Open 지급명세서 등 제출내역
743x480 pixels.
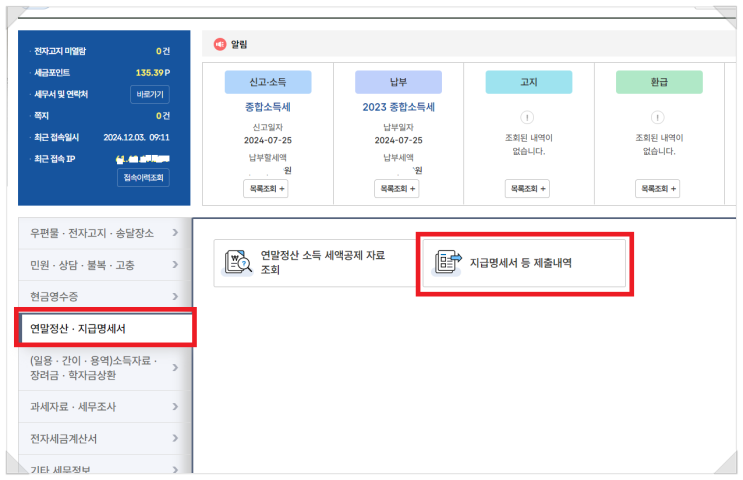524,263
